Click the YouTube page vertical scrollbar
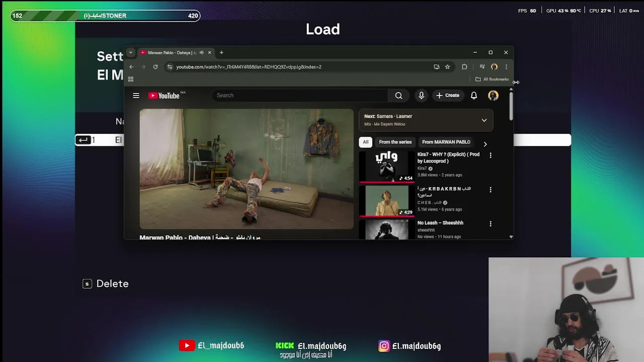The height and width of the screenshot is (362, 644). [511, 106]
